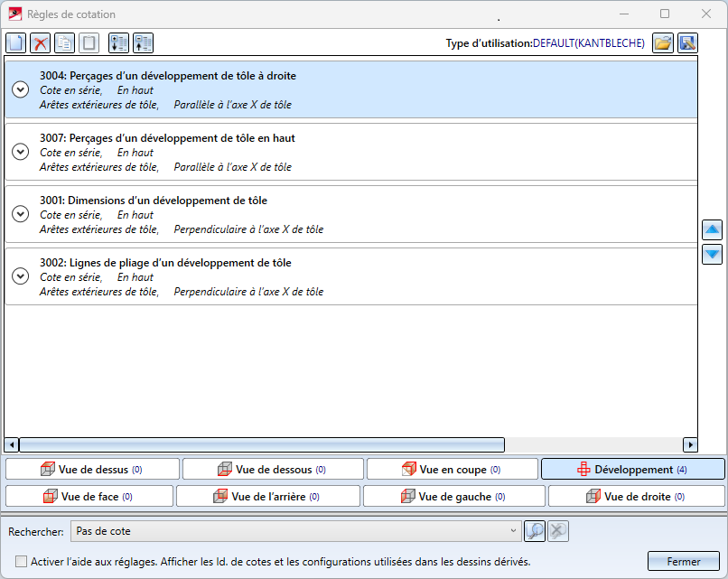
Task: Switch to Vue de gauche tab
Action: coord(454,496)
